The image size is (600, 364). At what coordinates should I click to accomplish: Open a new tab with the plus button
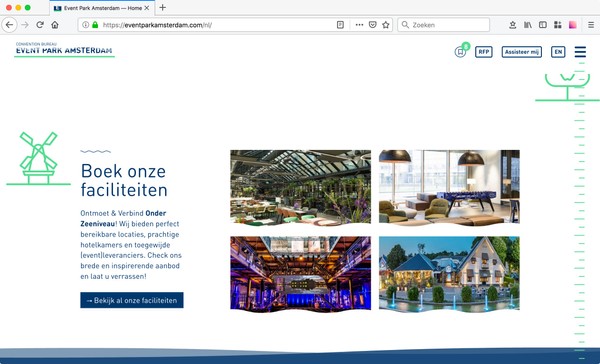click(163, 8)
